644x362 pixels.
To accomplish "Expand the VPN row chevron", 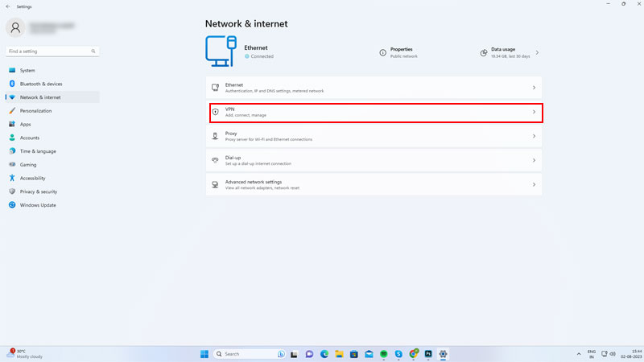I will (x=534, y=112).
